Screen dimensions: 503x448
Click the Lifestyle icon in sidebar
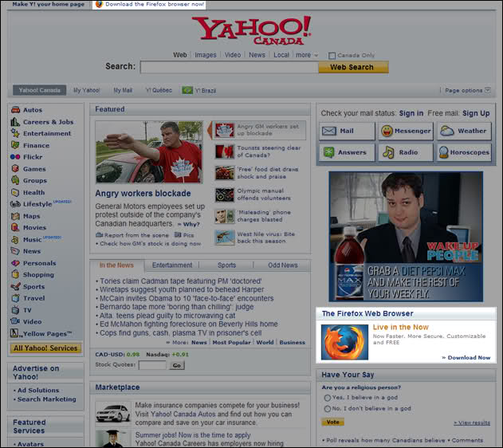(x=15, y=204)
